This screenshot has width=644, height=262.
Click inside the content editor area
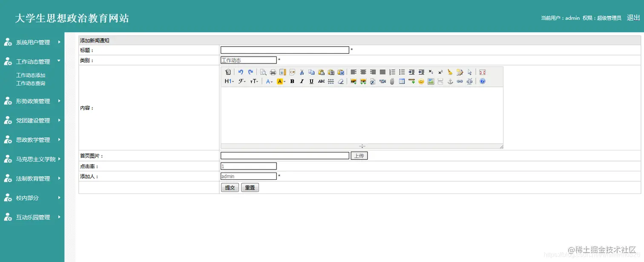pyautogui.click(x=362, y=115)
